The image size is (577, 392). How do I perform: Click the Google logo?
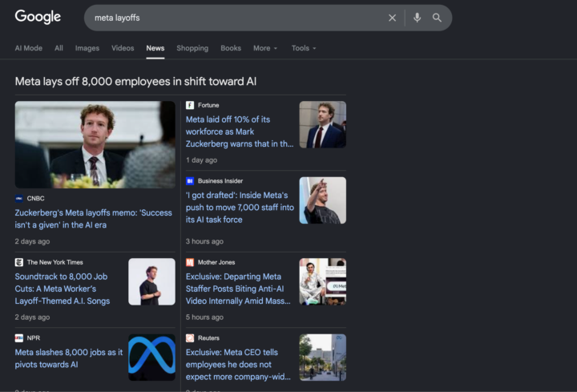[38, 17]
